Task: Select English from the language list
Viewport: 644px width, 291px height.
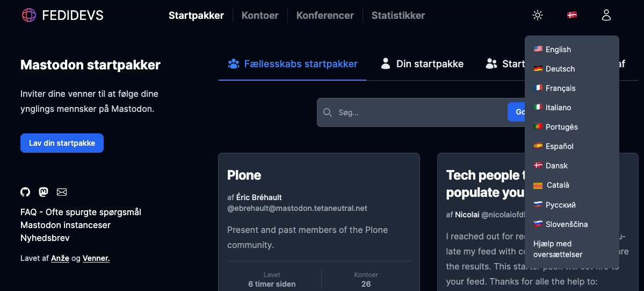Action: click(x=558, y=49)
